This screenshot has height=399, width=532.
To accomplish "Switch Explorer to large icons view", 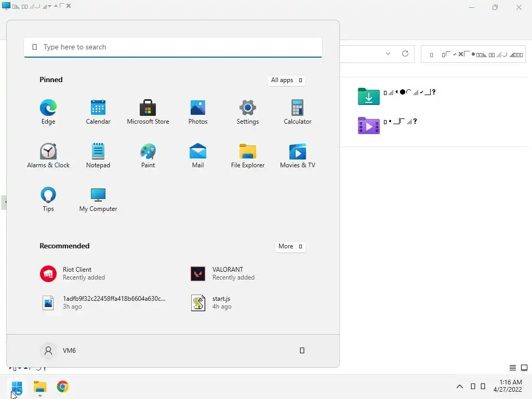I will 524,368.
